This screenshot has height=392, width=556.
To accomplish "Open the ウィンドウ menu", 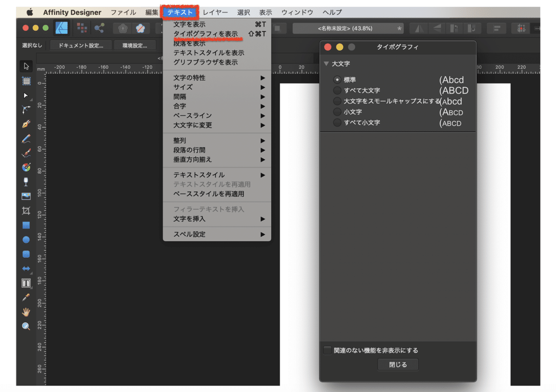I will (297, 12).
